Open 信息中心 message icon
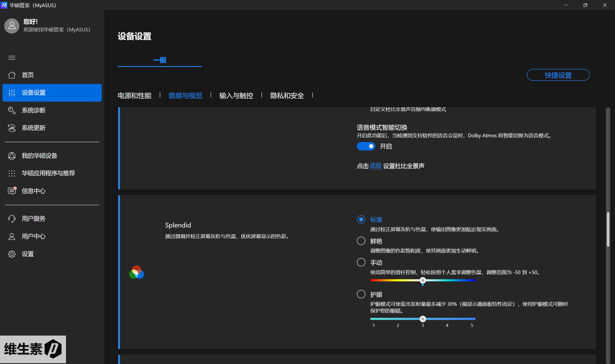This screenshot has height=364, width=615. [x=12, y=191]
